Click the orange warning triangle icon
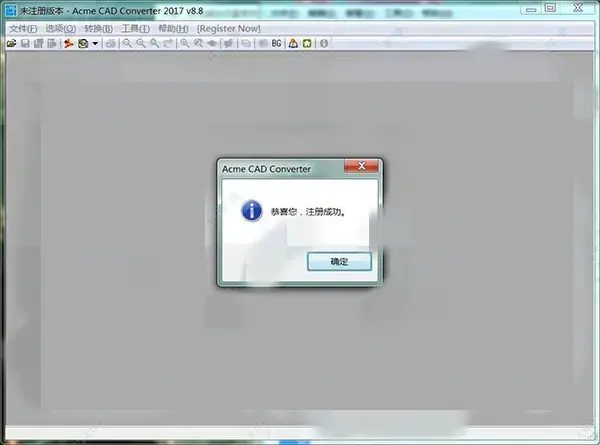Image resolution: width=600 pixels, height=445 pixels. click(293, 44)
